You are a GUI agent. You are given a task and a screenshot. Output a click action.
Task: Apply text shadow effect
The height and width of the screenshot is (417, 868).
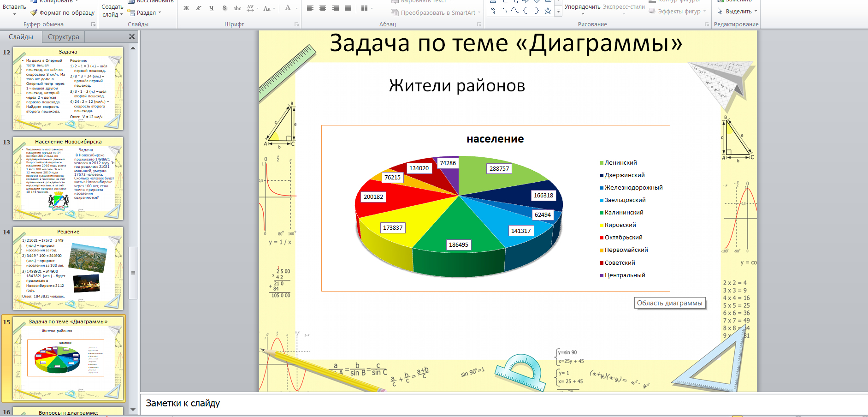click(x=224, y=8)
